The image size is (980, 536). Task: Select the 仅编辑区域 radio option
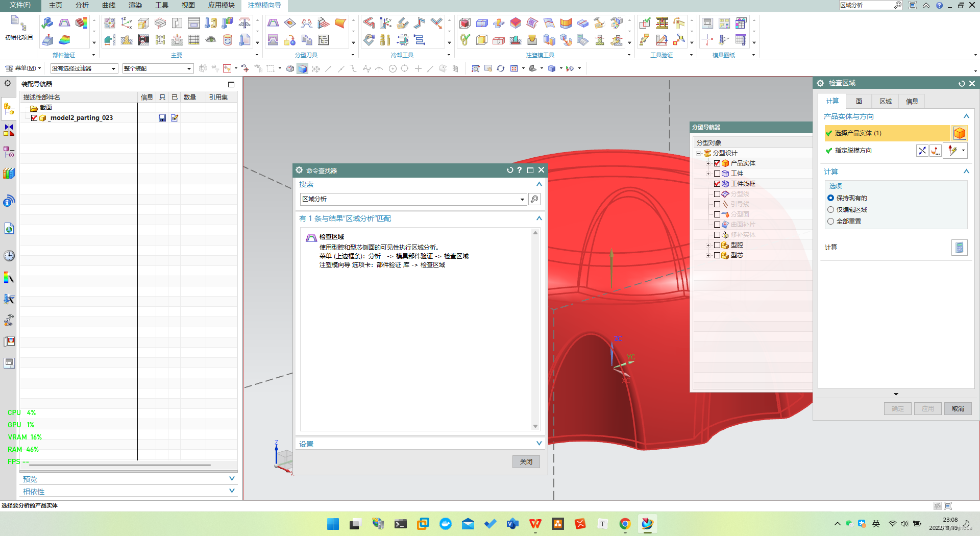coord(830,210)
